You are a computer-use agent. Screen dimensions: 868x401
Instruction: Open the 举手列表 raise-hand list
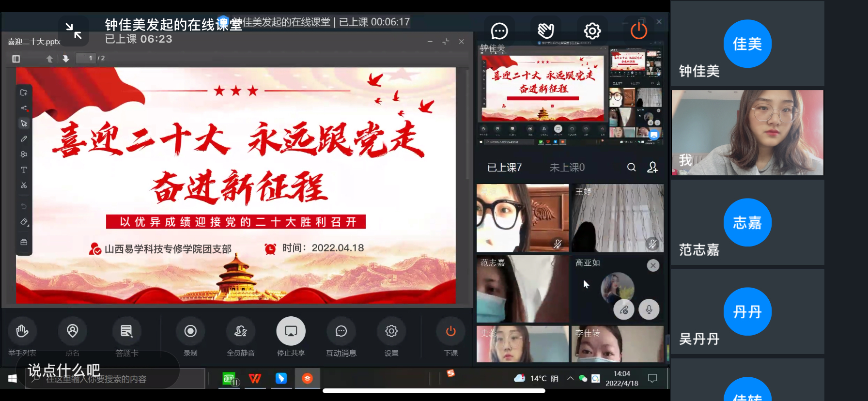pos(22,338)
